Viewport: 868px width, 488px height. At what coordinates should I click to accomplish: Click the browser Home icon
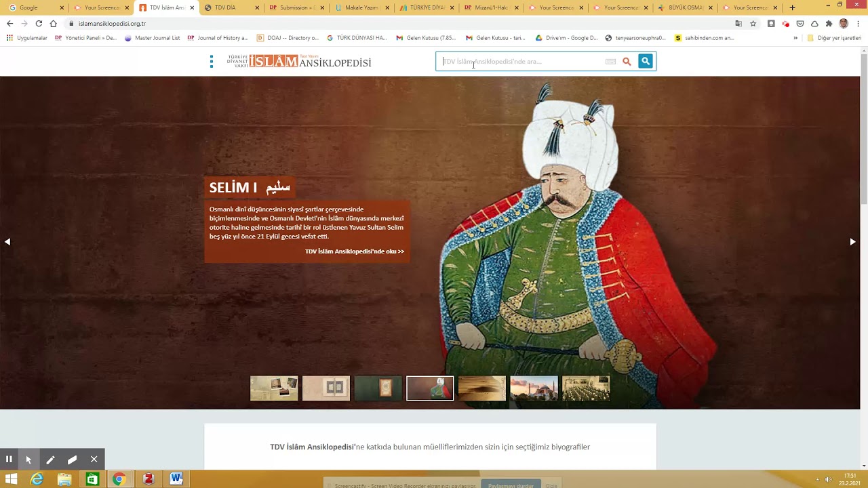54,24
